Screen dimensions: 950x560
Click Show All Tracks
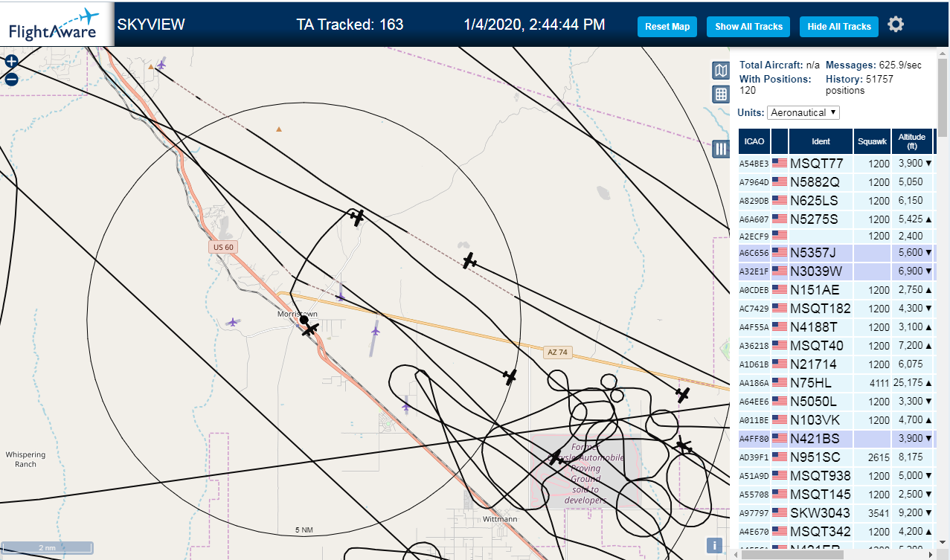tap(748, 26)
